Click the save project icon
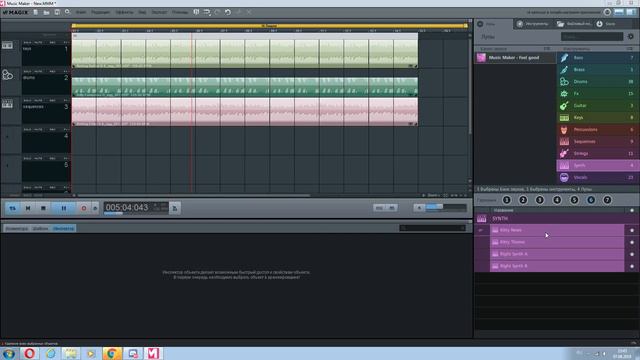This screenshot has height=360, width=640. 57,12
